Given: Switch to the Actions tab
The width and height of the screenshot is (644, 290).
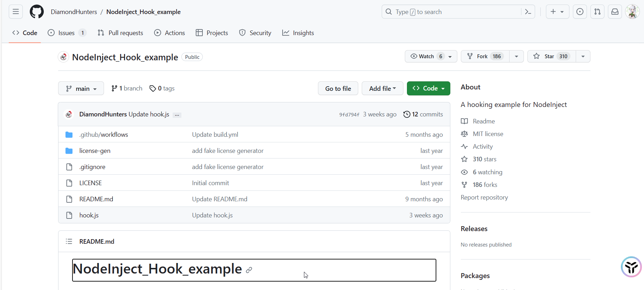Looking at the screenshot, I should [169, 33].
